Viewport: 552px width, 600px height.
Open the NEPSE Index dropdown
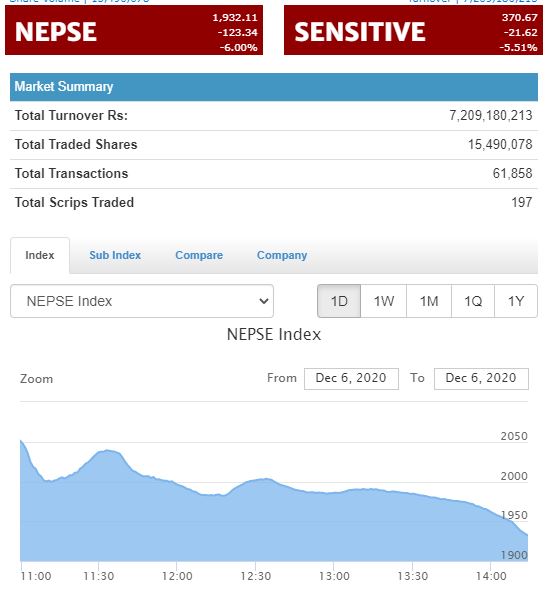pyautogui.click(x=142, y=301)
